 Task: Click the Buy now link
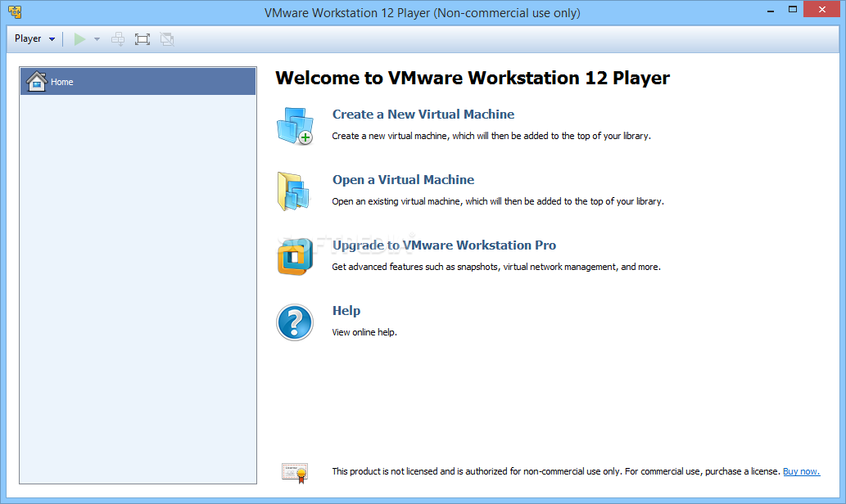(801, 471)
